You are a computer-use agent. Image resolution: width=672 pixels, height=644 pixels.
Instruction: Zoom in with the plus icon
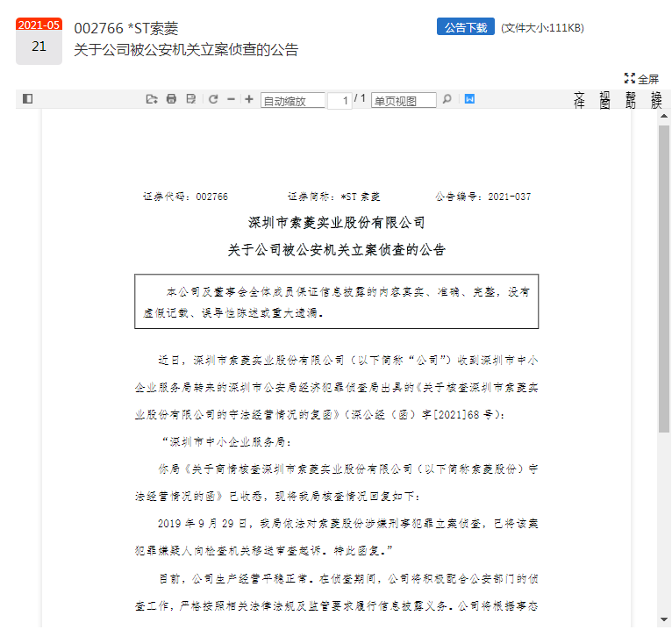[x=249, y=99]
